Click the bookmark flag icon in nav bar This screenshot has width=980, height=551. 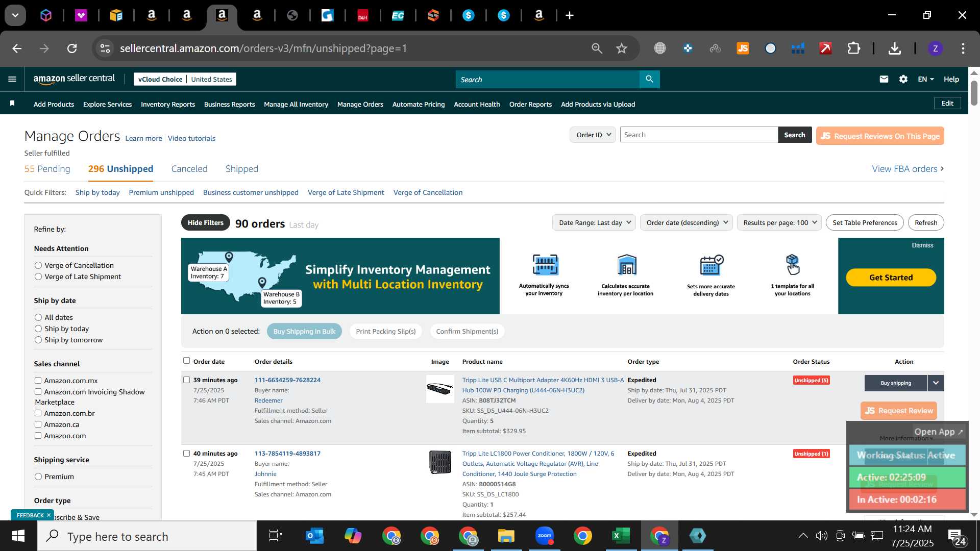pyautogui.click(x=12, y=104)
